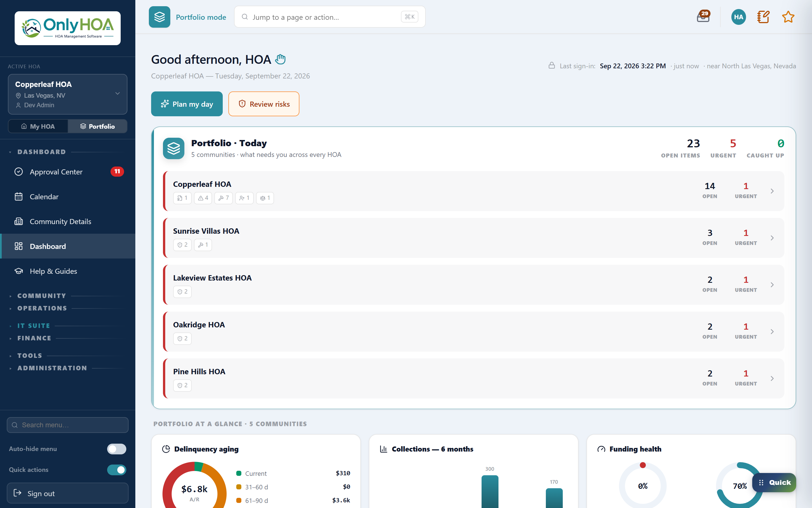Open Pine Hills HOA row chevron
812x508 pixels.
click(x=772, y=379)
